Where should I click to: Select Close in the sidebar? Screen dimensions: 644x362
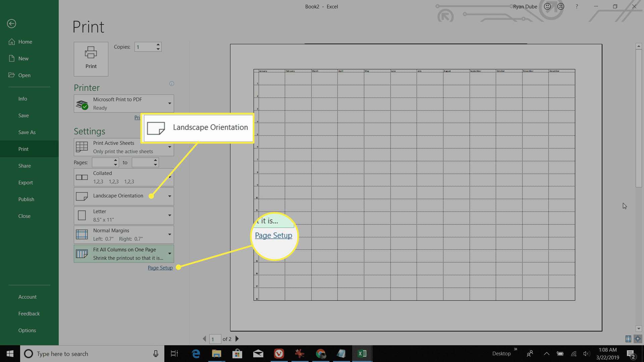click(x=29, y=216)
